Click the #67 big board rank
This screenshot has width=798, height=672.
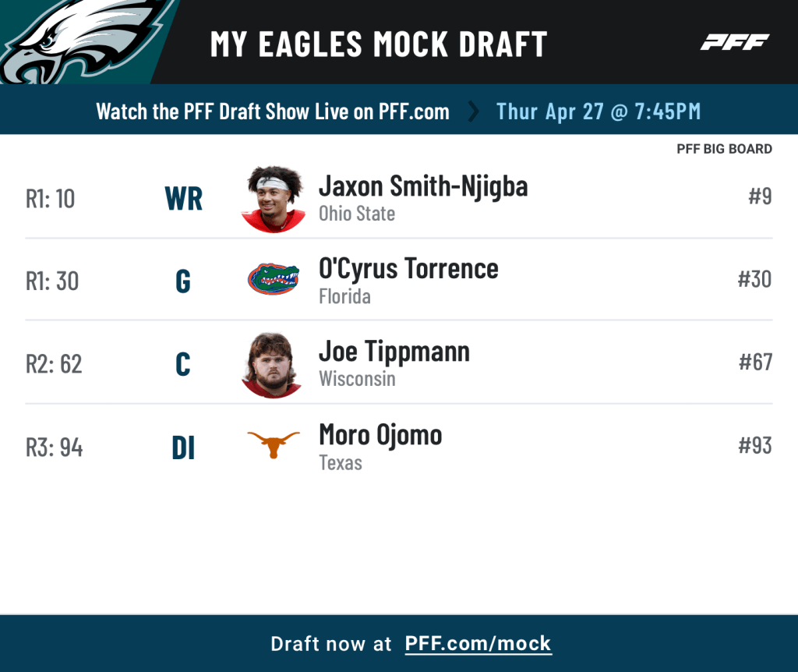(755, 362)
